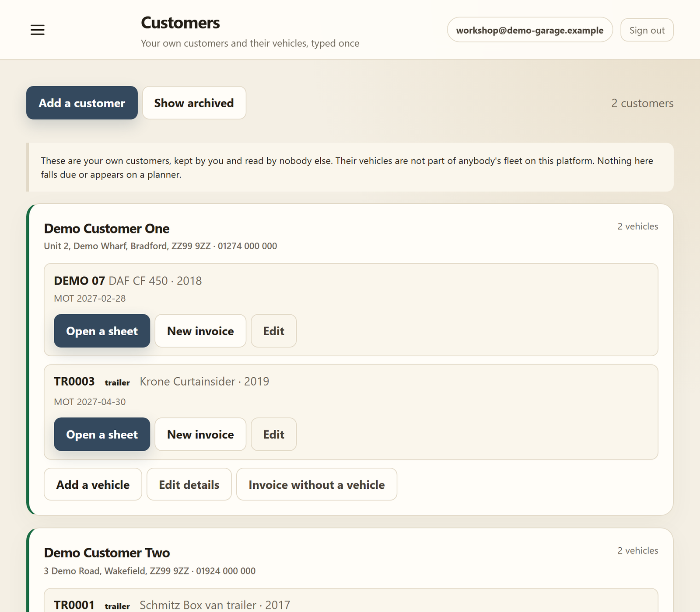Click the Add a customer button

[x=82, y=103]
